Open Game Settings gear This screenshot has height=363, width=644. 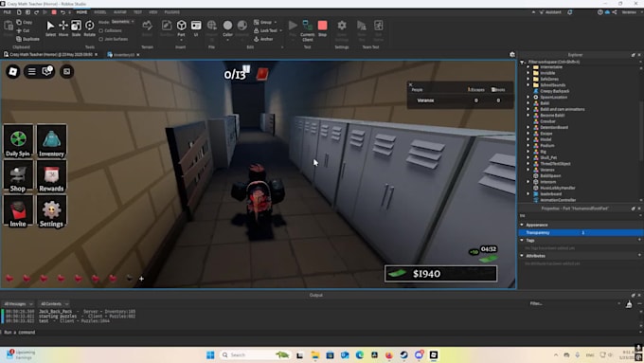tap(342, 29)
